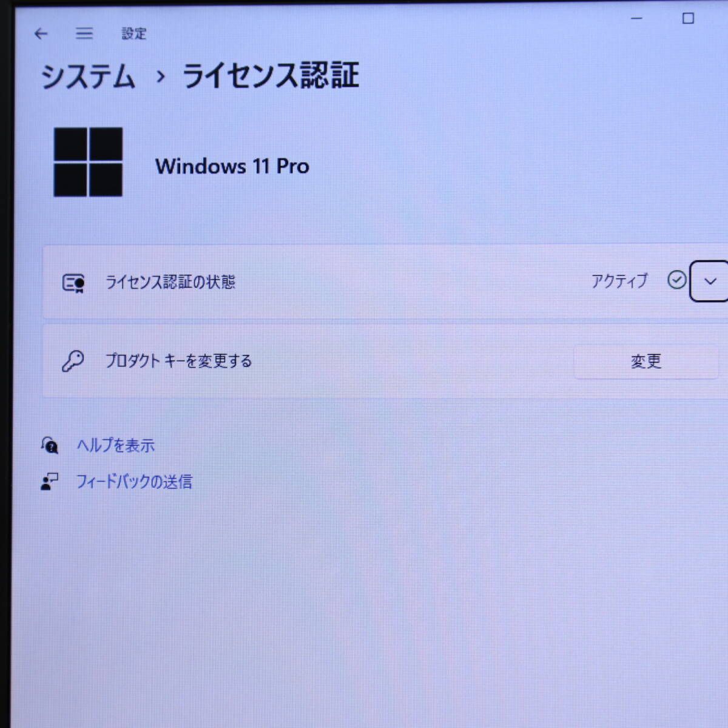Open the ヘルプを表示 link
This screenshot has width=728, height=728.
click(115, 445)
